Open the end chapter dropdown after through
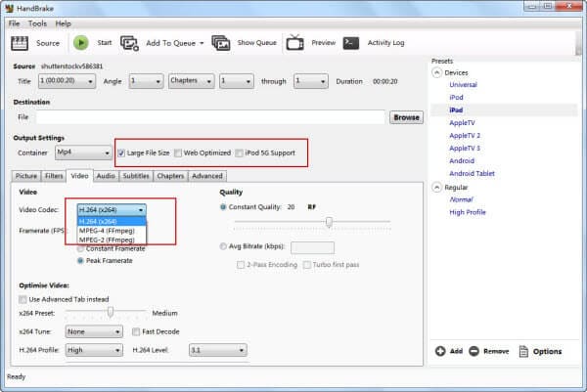 pos(311,81)
